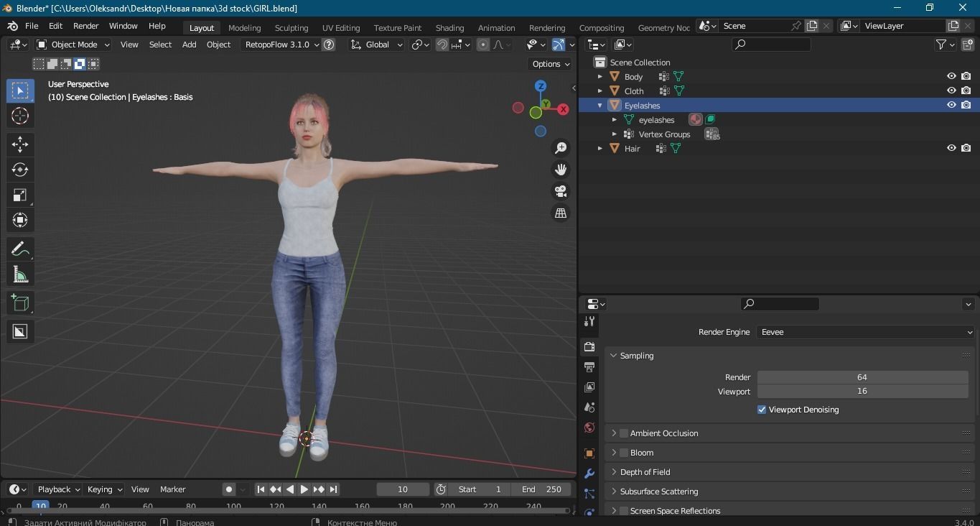
Task: Open the Modifiers properties wrench icon
Action: click(x=589, y=474)
